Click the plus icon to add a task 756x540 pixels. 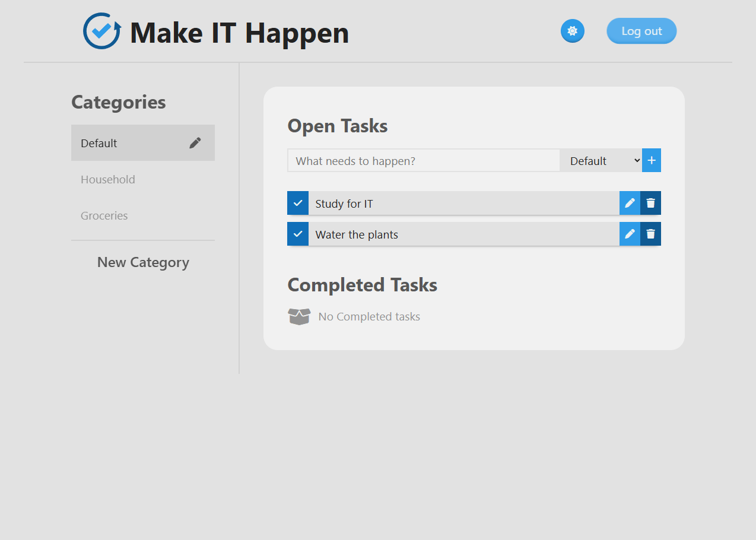click(651, 160)
